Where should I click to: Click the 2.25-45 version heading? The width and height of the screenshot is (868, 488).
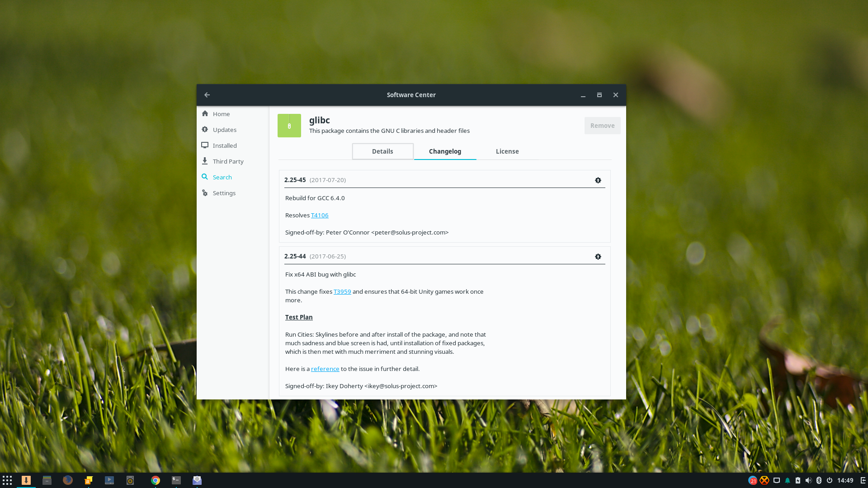[295, 180]
